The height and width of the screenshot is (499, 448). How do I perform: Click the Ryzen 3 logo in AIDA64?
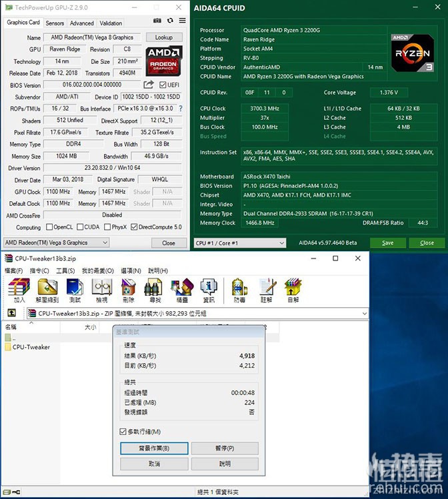click(413, 53)
